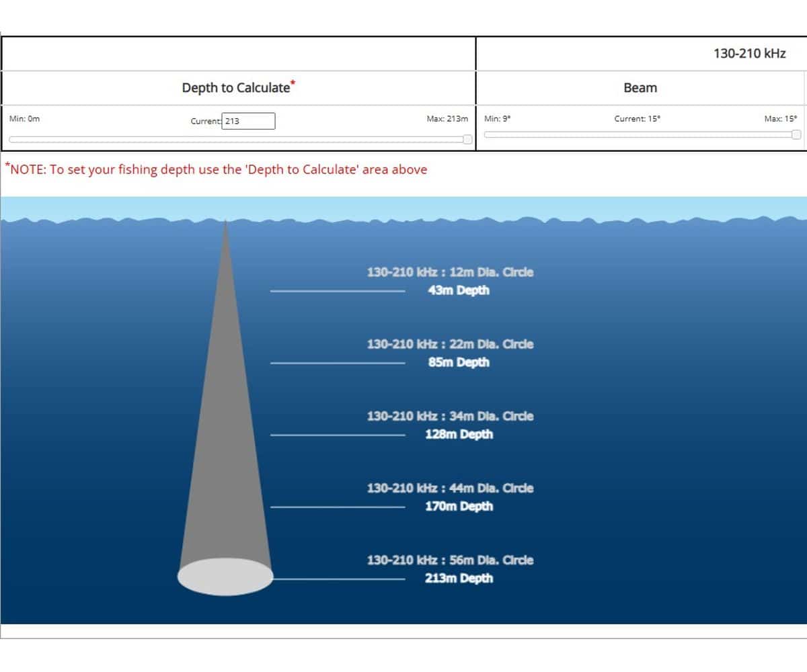Click the depth Current input field
The height and width of the screenshot is (672, 807).
[248, 121]
